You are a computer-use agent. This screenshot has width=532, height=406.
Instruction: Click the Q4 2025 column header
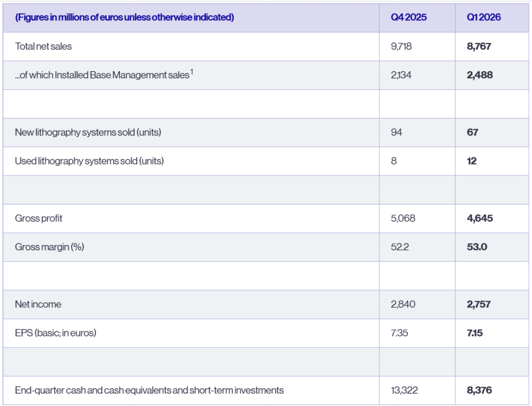[409, 18]
